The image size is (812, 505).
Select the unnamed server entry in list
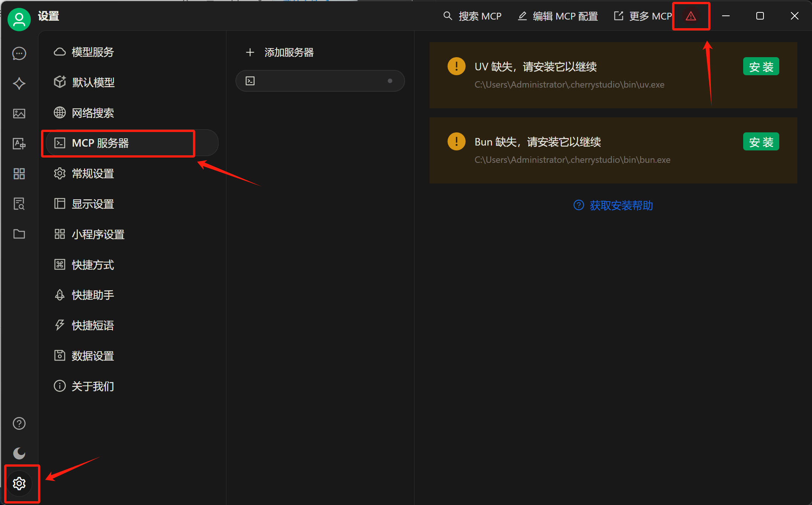click(320, 81)
